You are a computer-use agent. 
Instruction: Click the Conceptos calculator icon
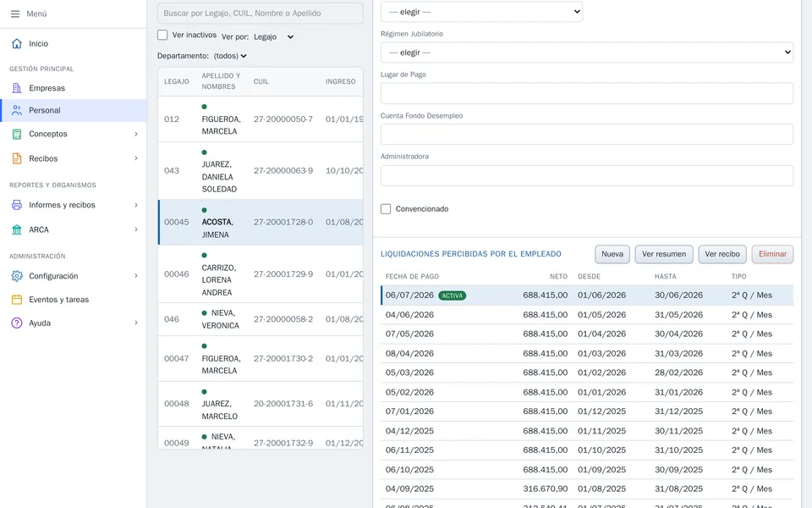click(17, 134)
